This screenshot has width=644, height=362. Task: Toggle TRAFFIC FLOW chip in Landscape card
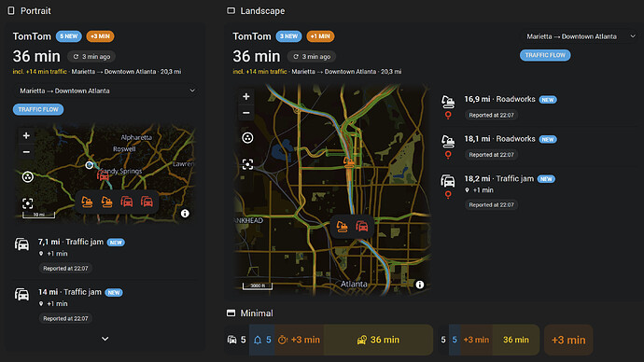pyautogui.click(x=545, y=55)
